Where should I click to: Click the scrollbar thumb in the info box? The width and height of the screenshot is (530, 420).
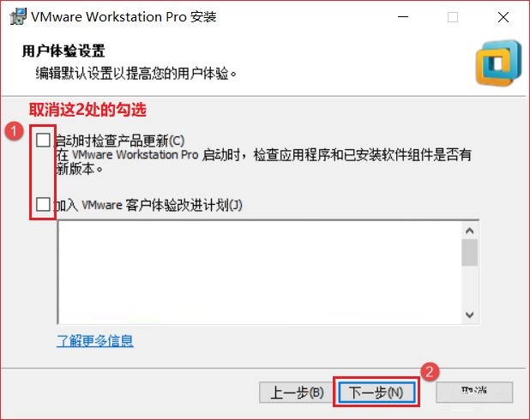click(469, 252)
